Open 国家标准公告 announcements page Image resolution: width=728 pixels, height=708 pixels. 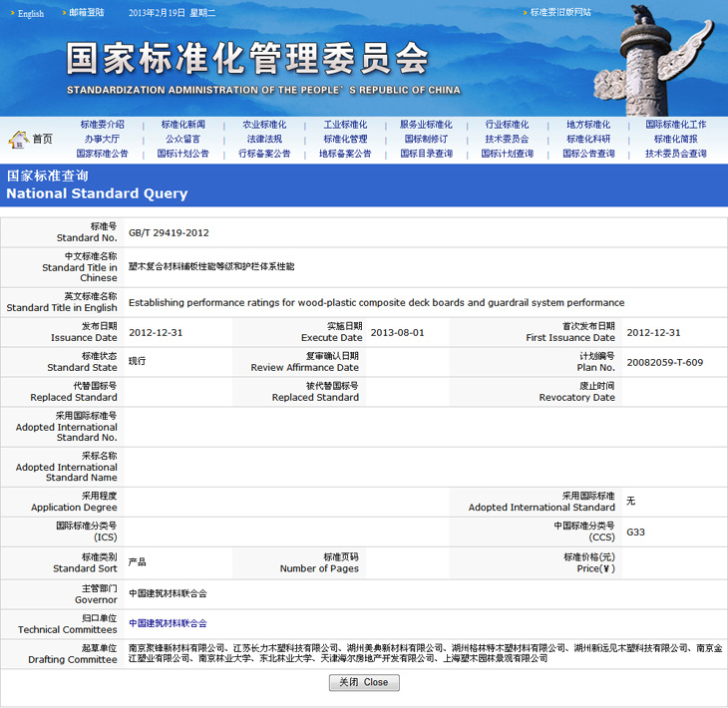click(x=103, y=155)
